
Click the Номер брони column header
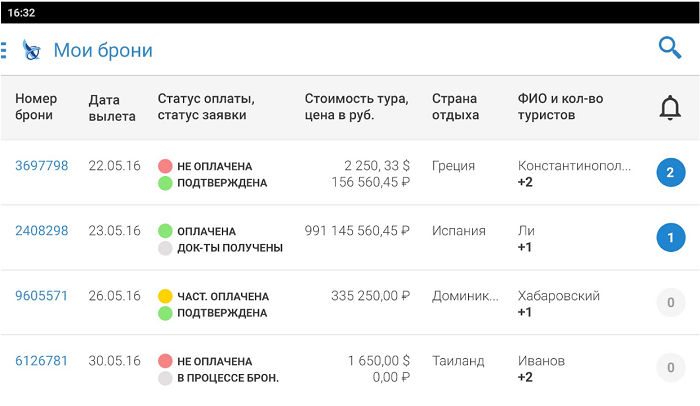pos(36,107)
